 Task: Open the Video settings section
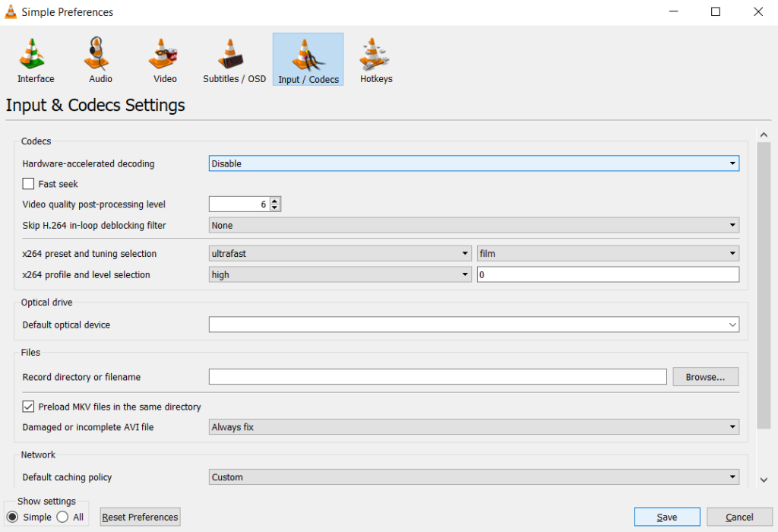coord(164,59)
